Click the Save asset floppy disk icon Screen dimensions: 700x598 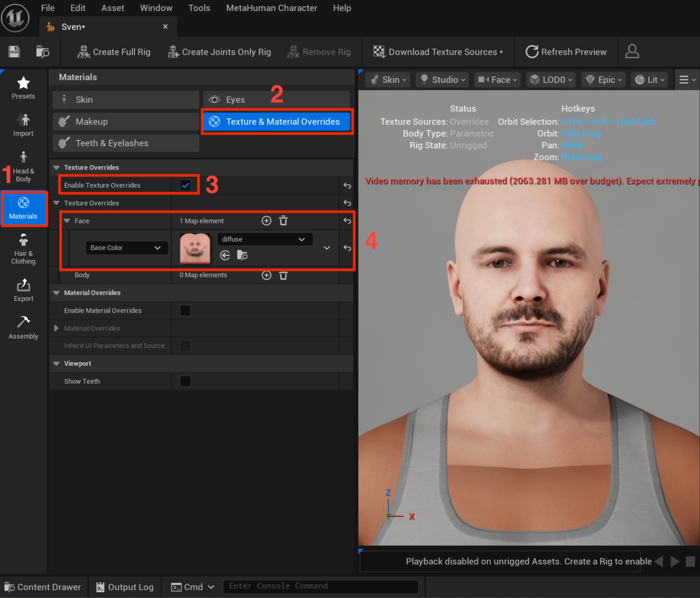click(14, 52)
